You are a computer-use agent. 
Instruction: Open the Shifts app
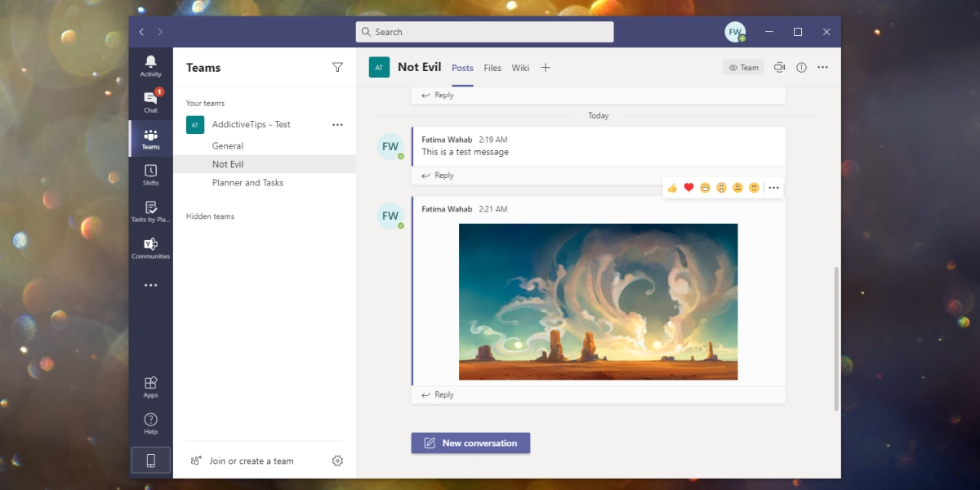coord(150,175)
